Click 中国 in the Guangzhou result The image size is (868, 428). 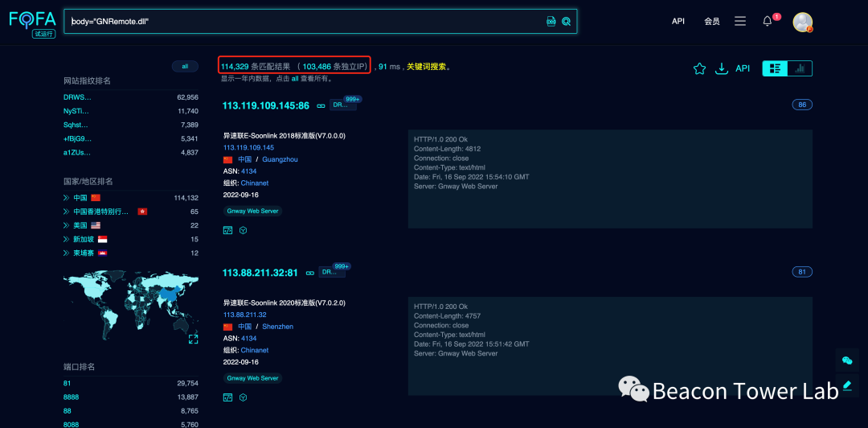click(244, 159)
